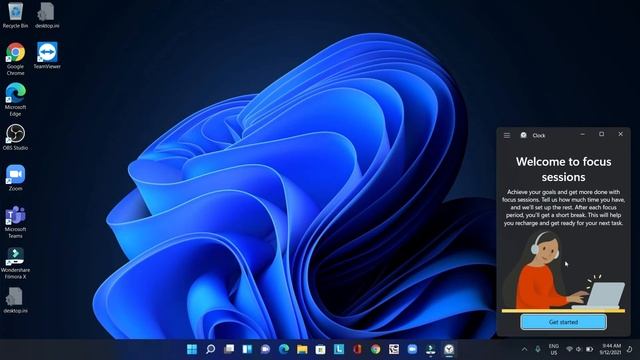The width and height of the screenshot is (640, 360).
Task: Click the Clock app icon on the taskbar
Action: pyautogui.click(x=449, y=349)
